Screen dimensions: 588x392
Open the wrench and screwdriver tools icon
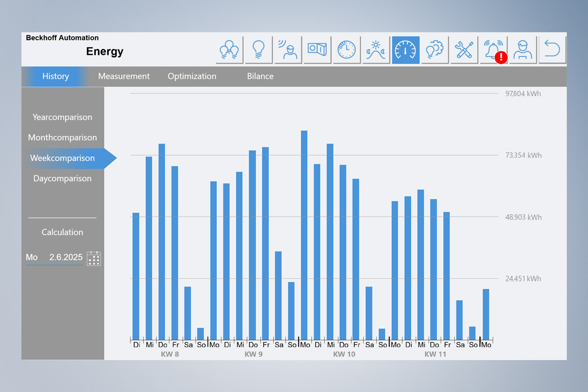click(x=464, y=49)
